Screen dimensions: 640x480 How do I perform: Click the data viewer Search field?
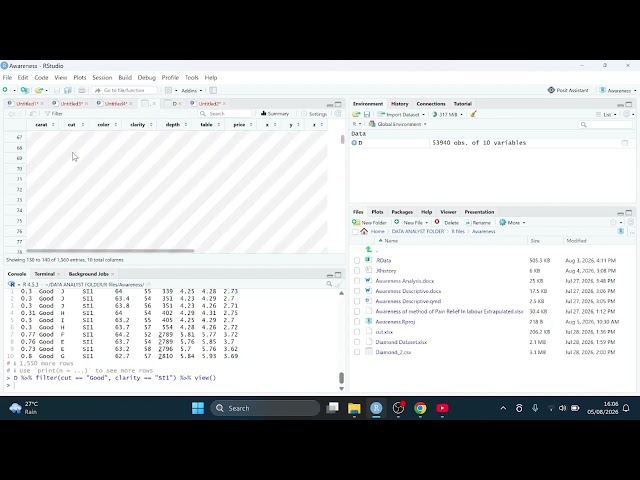tap(225, 113)
